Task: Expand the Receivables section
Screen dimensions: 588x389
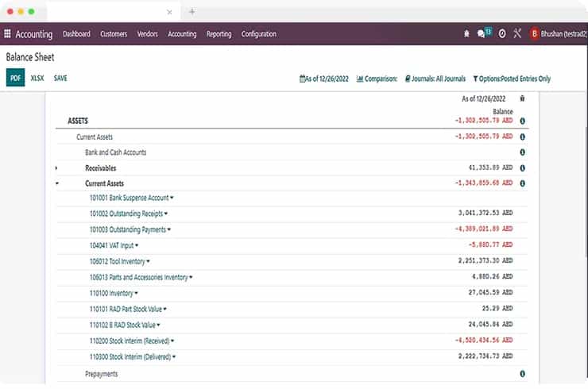Action: (56, 168)
